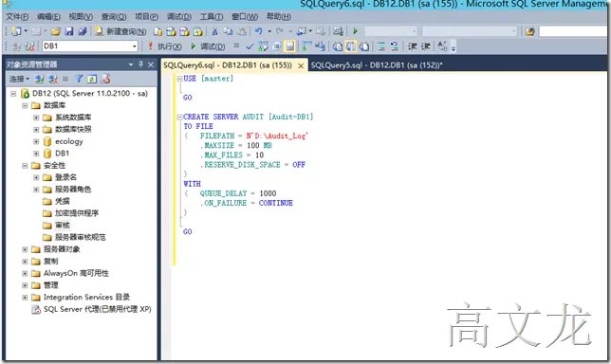The image size is (611, 364).
Task: Open the Edit (编辑) menu
Action: tap(48, 17)
